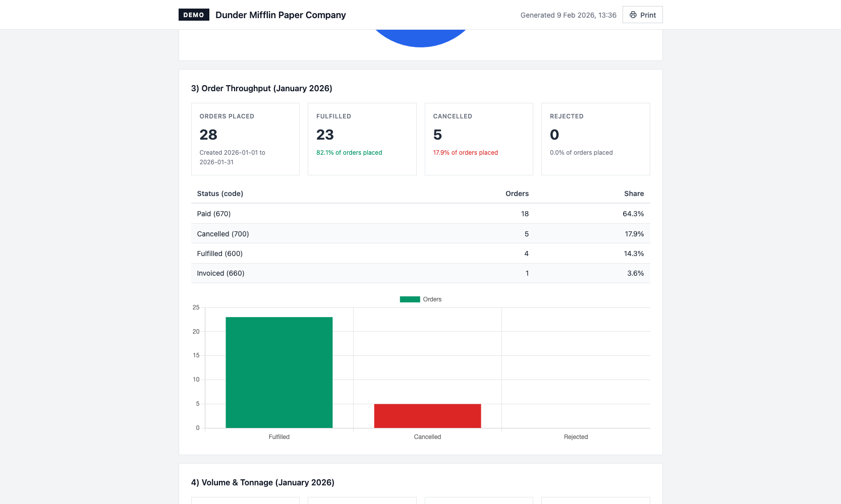Viewport: 841px width, 504px height.
Task: Click the printer icon in the Print button
Action: 633,15
